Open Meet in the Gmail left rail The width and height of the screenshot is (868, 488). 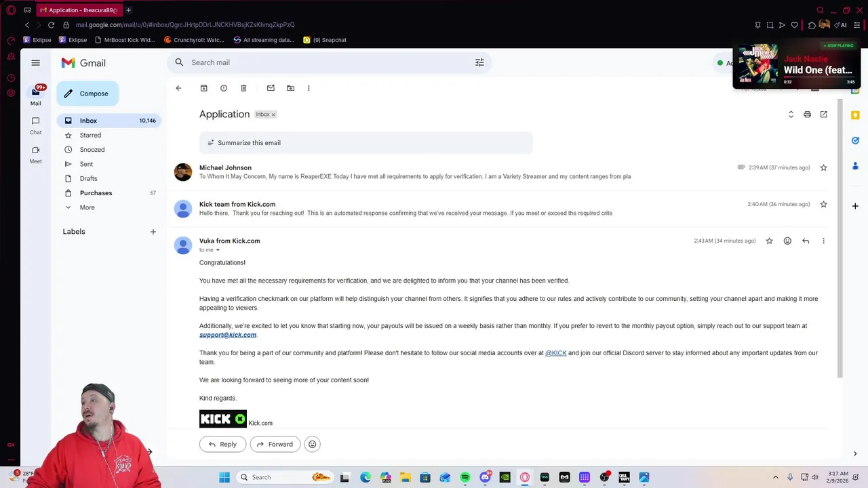coord(35,155)
